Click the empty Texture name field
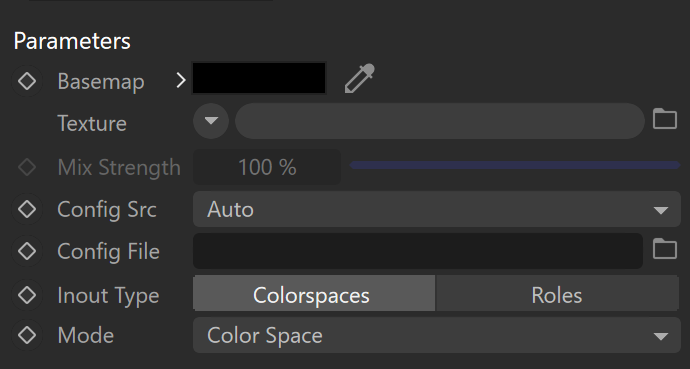 440,121
